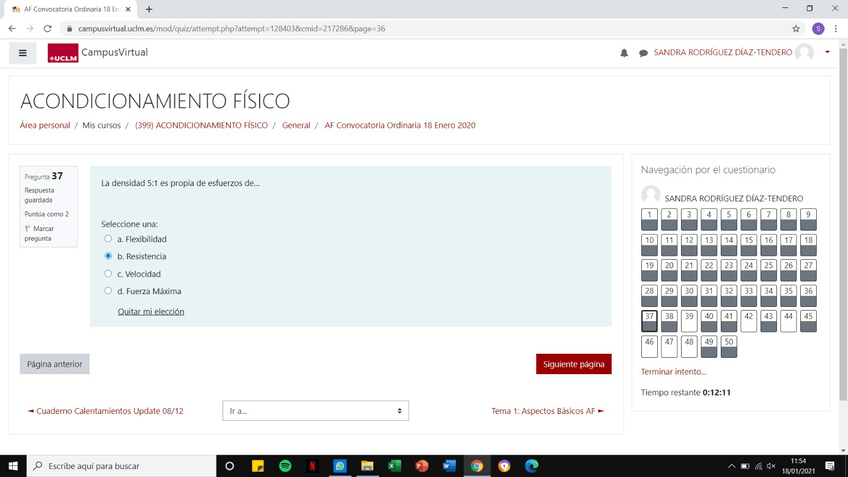This screenshot has width=848, height=477.
Task: Open the Windows action center
Action: pos(830,466)
